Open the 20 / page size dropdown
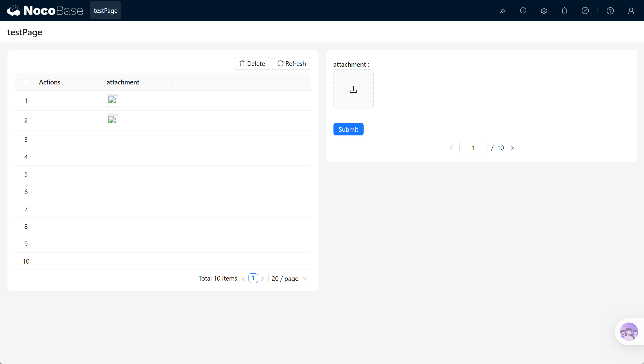 coord(290,279)
